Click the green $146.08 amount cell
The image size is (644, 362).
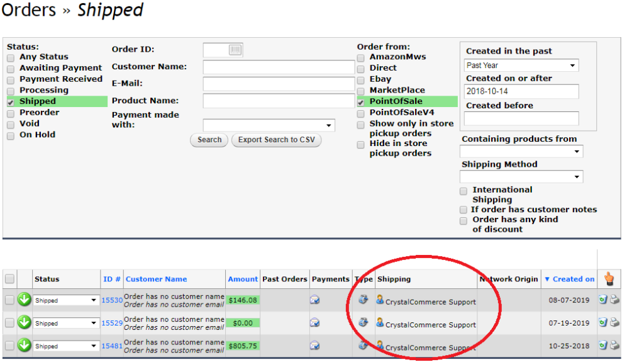243,300
